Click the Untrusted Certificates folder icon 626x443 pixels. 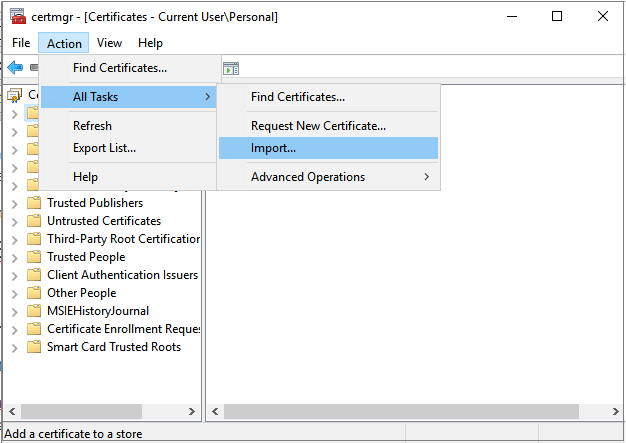tap(33, 221)
